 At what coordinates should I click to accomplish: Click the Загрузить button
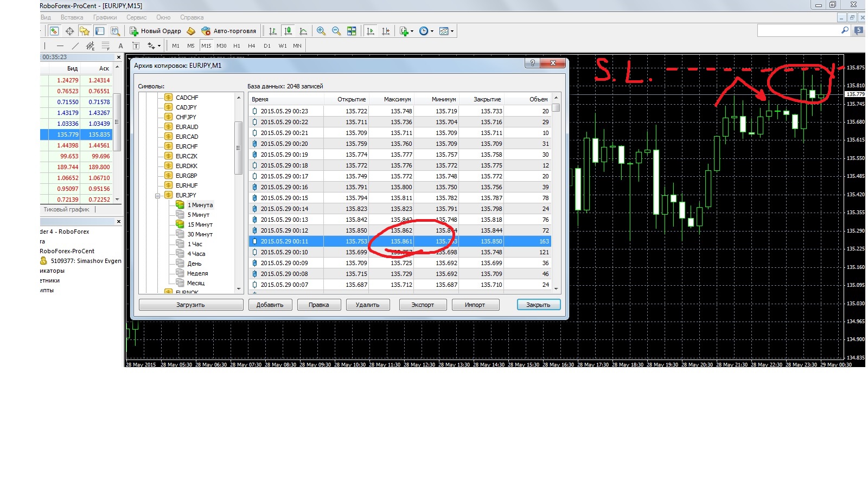pyautogui.click(x=191, y=305)
